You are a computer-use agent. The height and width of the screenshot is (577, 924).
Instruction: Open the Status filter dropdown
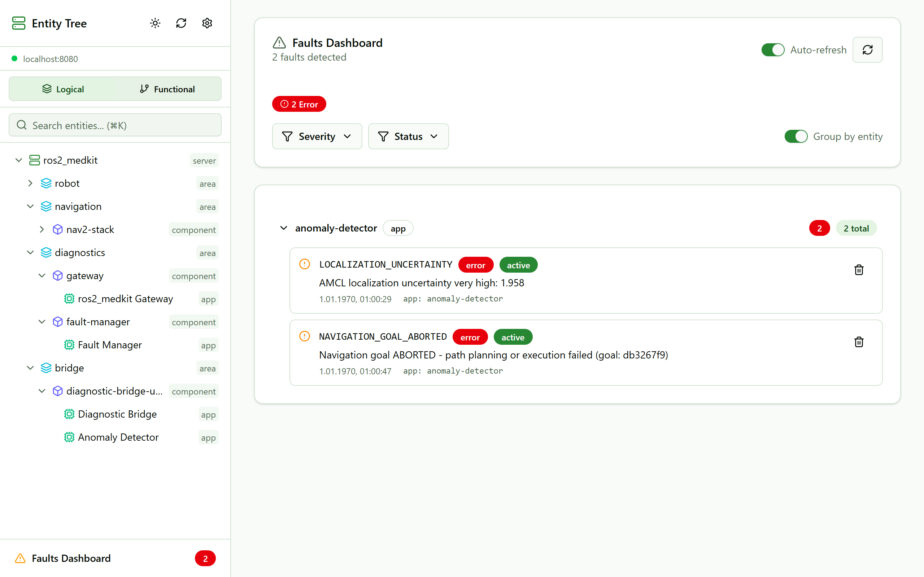click(408, 136)
